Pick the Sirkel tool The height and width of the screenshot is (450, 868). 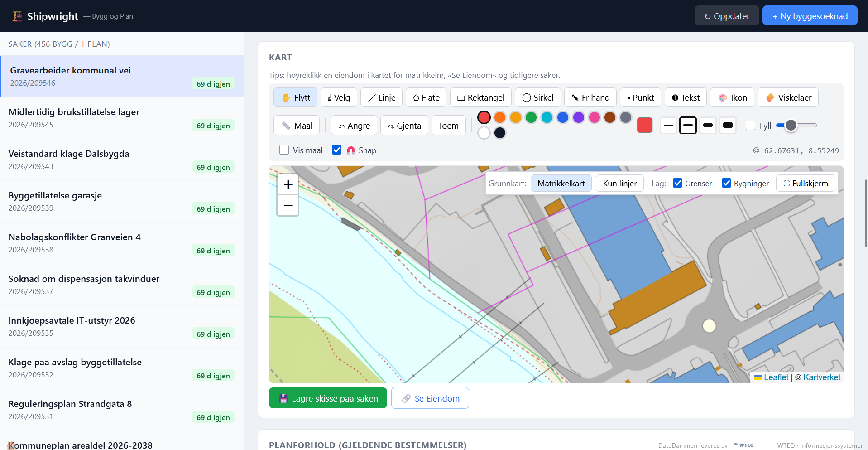pos(537,97)
